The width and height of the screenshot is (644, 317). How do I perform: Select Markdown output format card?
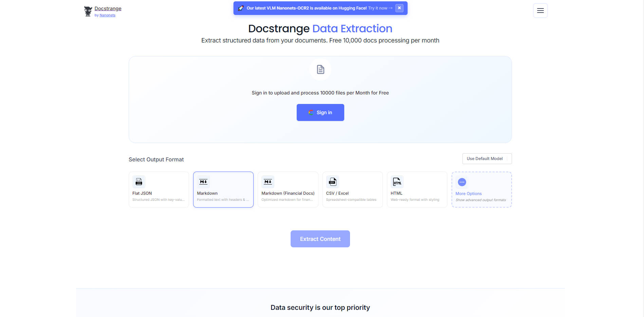(223, 190)
